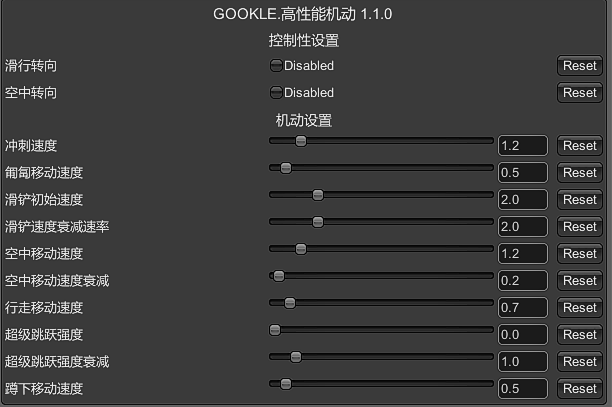The image size is (612, 407).
Task: Focus the 冲刺速度 value field
Action: [522, 146]
